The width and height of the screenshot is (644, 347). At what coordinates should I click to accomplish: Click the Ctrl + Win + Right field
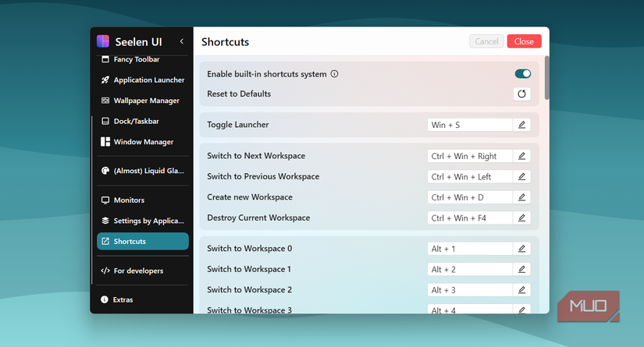click(470, 156)
